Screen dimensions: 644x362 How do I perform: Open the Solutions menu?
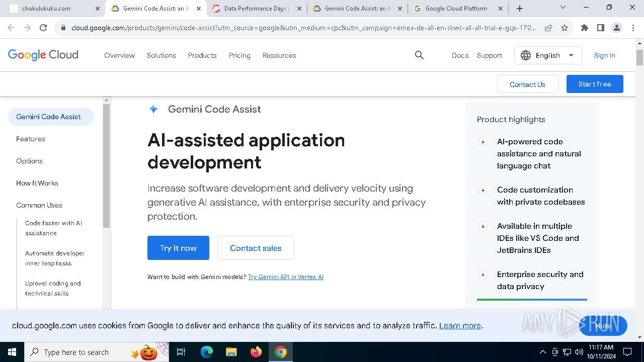tap(161, 55)
